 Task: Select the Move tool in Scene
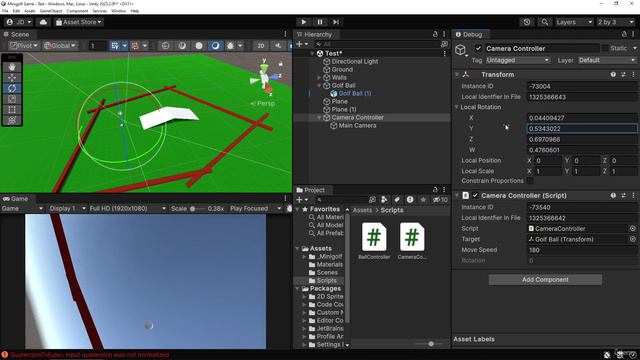point(12,78)
